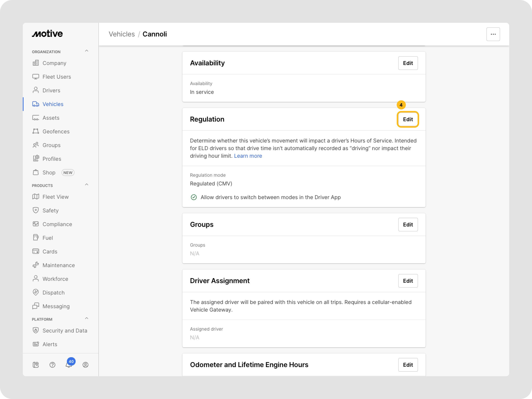Collapse the Platform section chevron

click(x=87, y=318)
